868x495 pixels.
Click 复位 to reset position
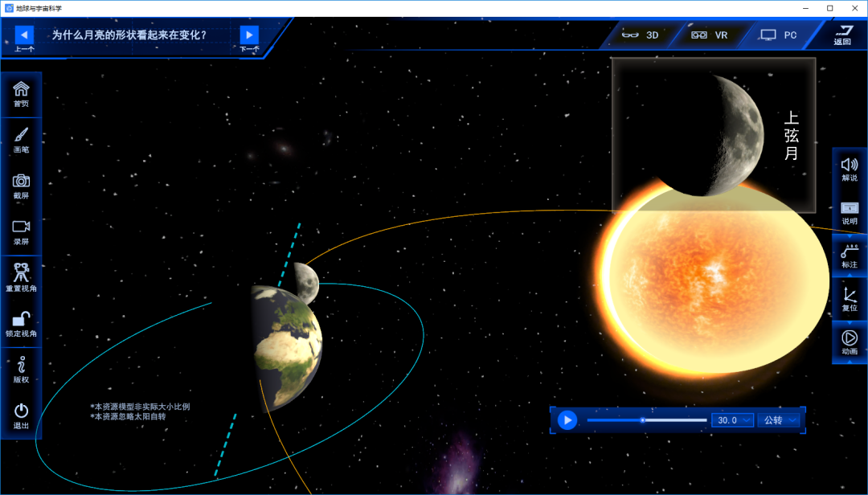click(850, 300)
